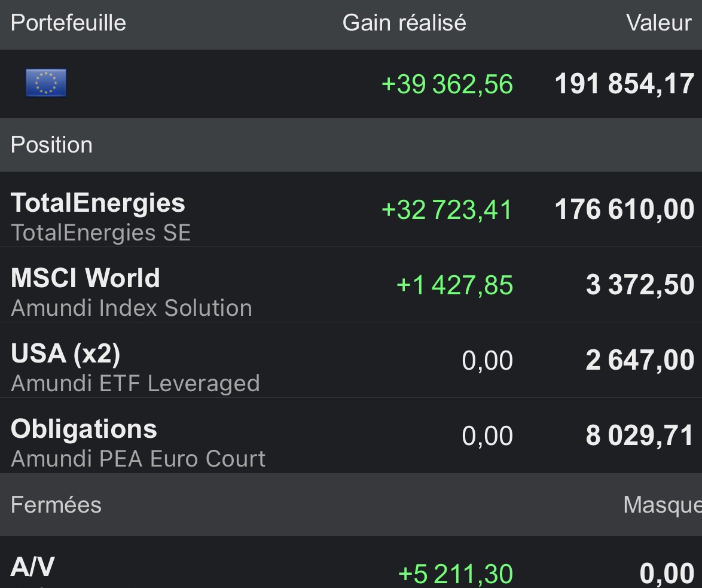The height and width of the screenshot is (588, 702).
Task: Open the TotalEnergies position row
Action: (351, 209)
